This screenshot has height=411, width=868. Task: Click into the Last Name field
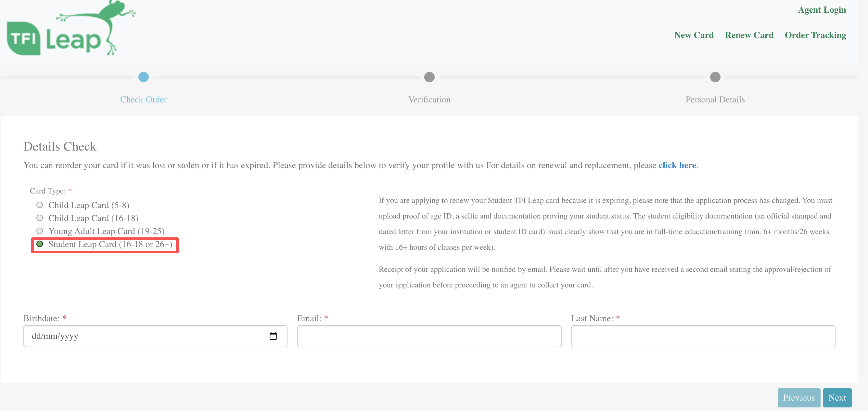(703, 336)
